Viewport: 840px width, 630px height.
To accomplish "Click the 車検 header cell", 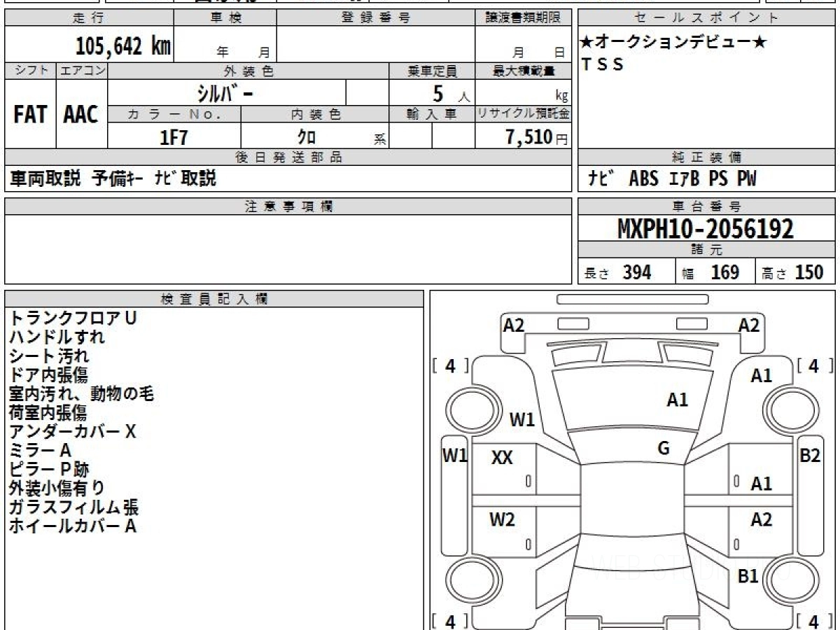I will 224,18.
